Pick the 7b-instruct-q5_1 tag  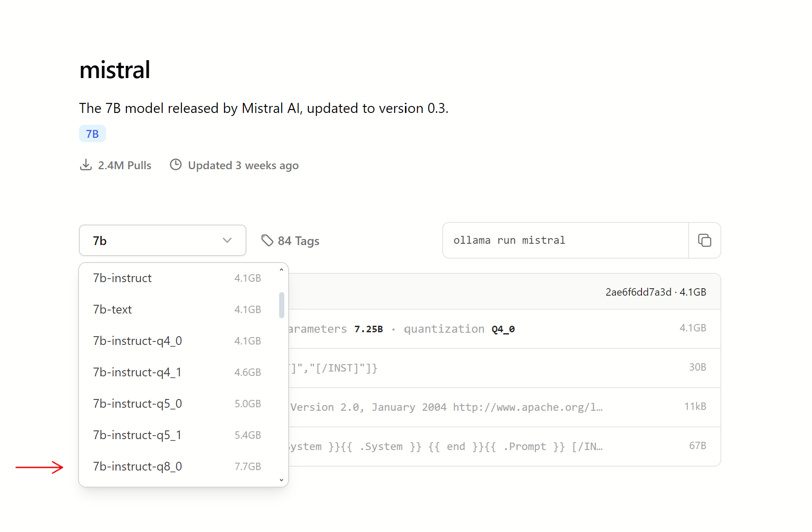[x=177, y=435]
